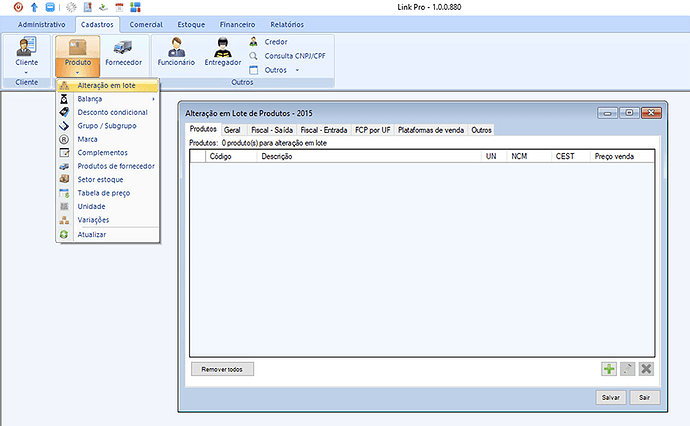Expand the Produto dropdown arrow

78,73
